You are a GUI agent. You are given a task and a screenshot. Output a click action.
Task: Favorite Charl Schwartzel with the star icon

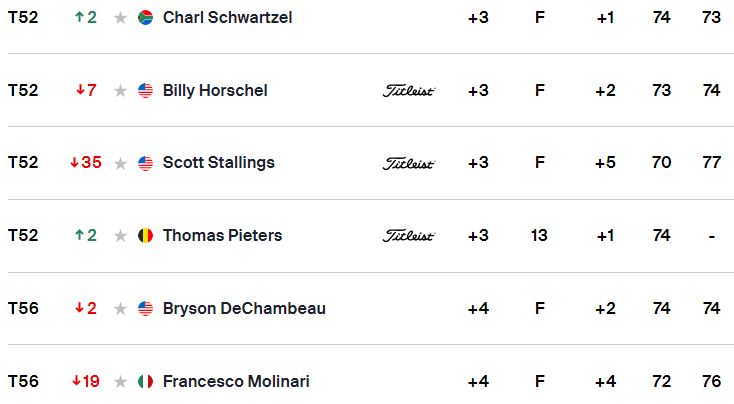tap(120, 18)
